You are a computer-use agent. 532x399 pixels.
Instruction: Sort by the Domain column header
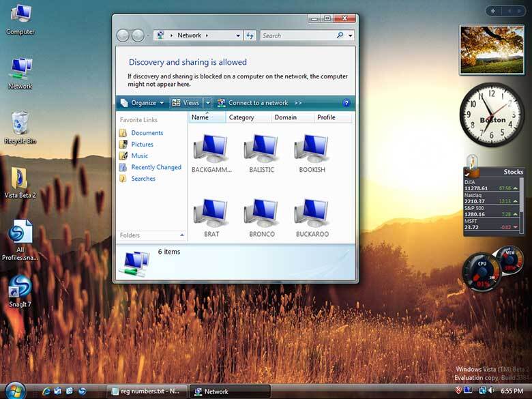[293, 117]
